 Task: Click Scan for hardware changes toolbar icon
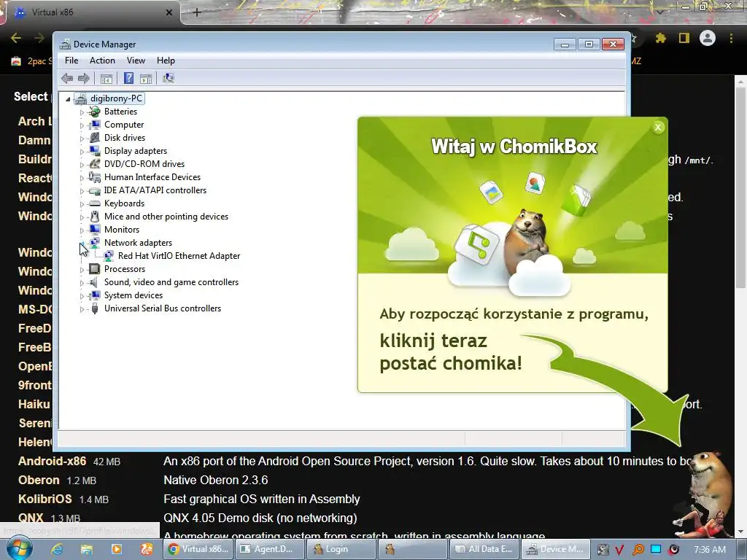click(169, 78)
